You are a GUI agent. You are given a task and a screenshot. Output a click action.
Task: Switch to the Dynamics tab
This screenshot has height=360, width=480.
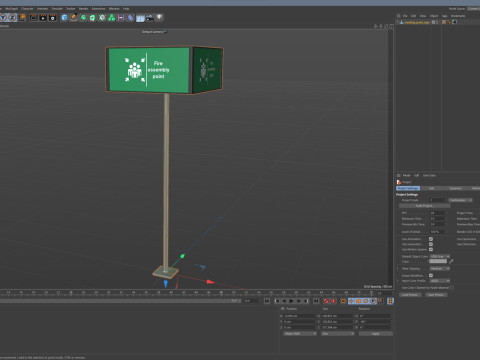pyautogui.click(x=456, y=188)
